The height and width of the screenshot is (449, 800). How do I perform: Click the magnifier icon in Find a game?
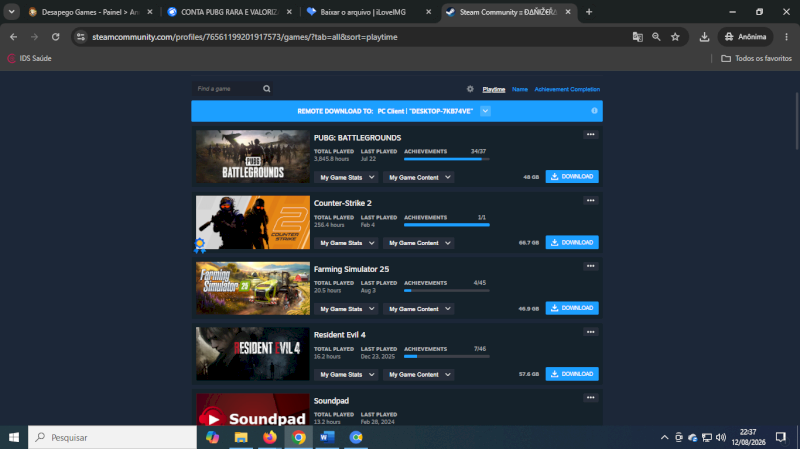pyautogui.click(x=266, y=89)
